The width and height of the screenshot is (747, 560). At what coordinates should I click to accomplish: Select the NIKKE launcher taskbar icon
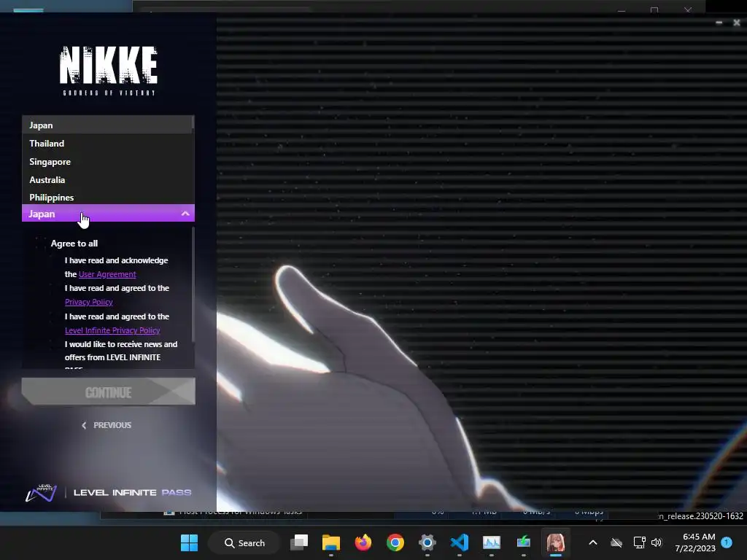coord(555,542)
